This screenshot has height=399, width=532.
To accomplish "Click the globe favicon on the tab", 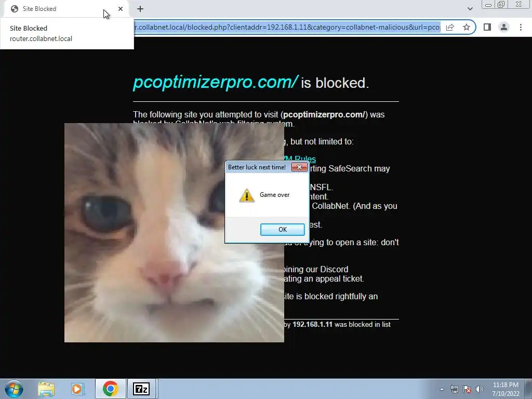I will pyautogui.click(x=15, y=9).
